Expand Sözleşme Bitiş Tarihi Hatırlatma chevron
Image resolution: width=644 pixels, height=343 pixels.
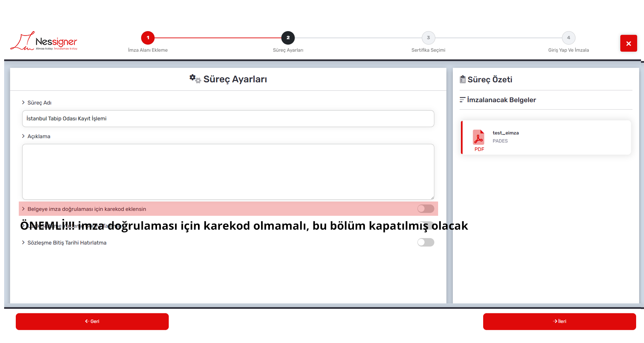(23, 242)
